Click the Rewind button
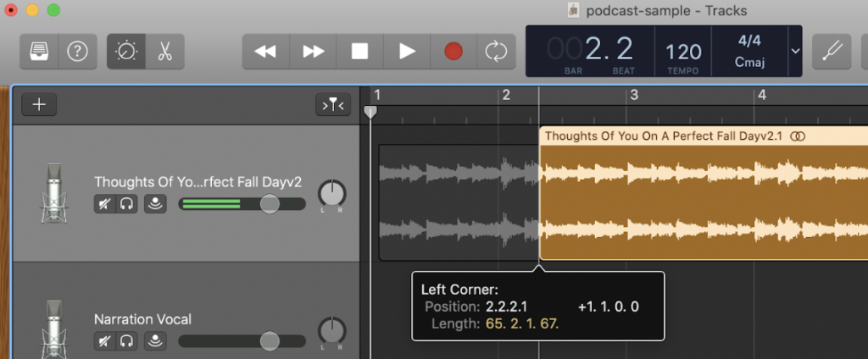The image size is (868, 359). tap(265, 52)
